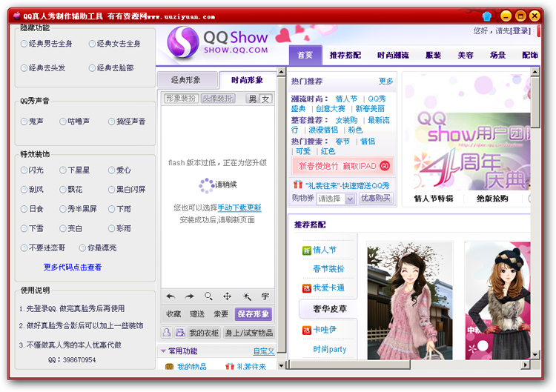Image resolution: width=556 pixels, height=392 pixels.
Task: Click the right panel scroll-down arrow
Action: [x=535, y=354]
